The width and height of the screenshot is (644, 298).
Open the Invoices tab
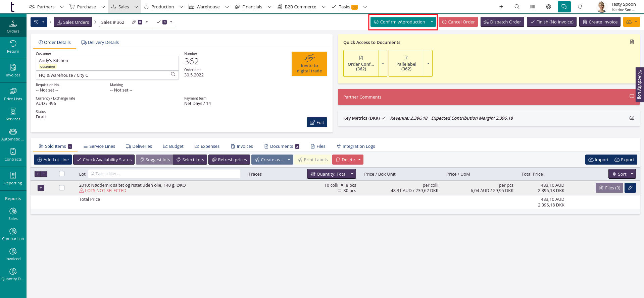tap(242, 146)
